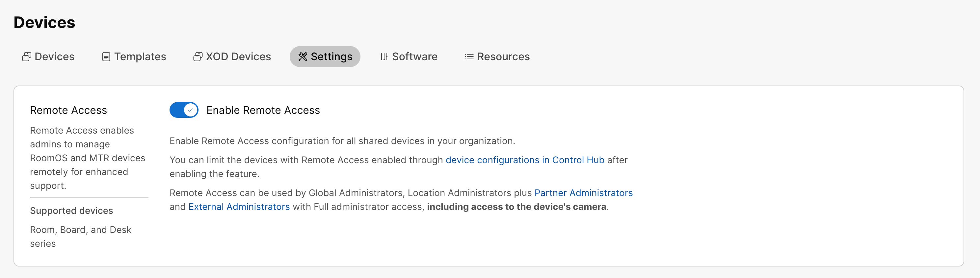Select the Resources tab
The height and width of the screenshot is (278, 980).
pos(503,57)
